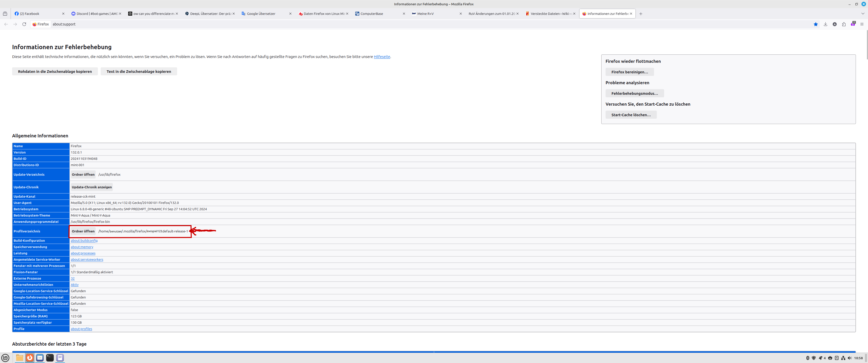
Task: Open the Firefox View tab overview icon
Action: (x=5, y=14)
